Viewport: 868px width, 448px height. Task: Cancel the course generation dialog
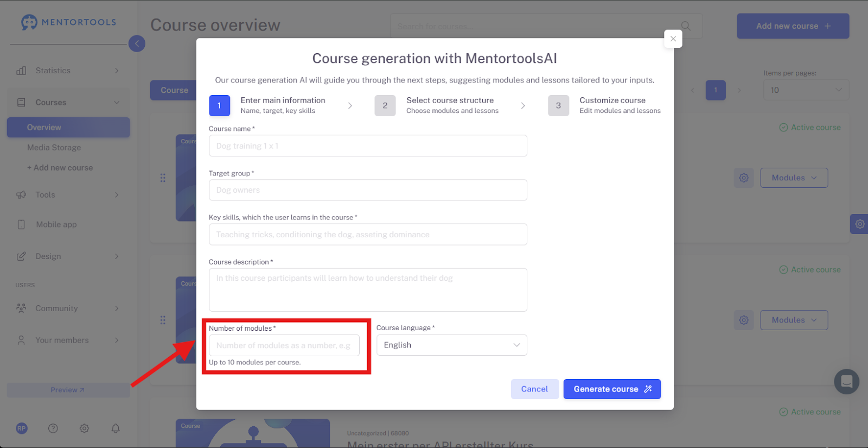534,389
